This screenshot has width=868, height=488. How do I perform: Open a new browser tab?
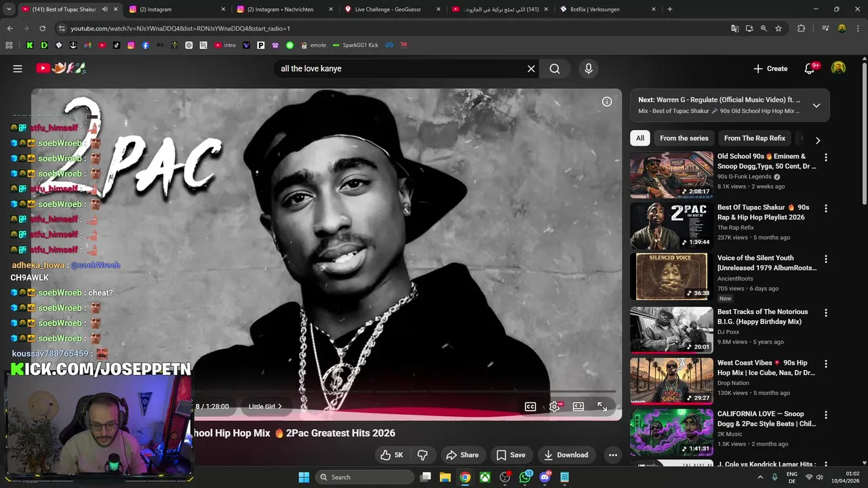pos(670,9)
